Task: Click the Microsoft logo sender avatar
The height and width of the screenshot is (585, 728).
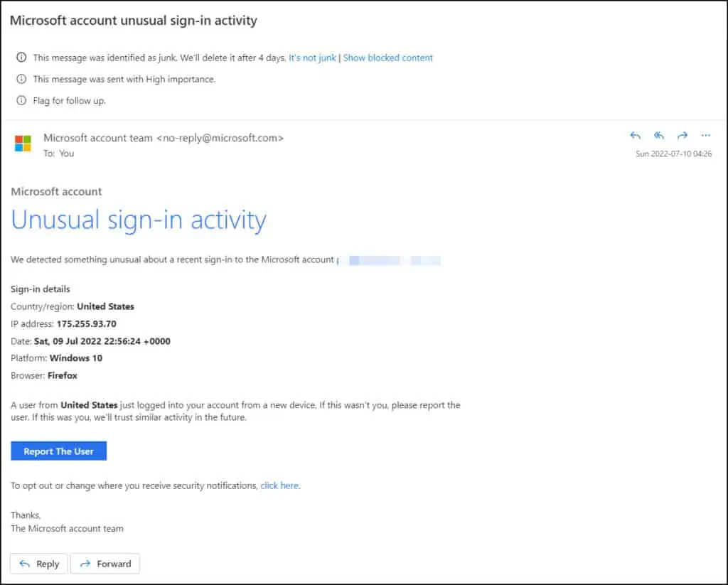Action: pyautogui.click(x=23, y=144)
